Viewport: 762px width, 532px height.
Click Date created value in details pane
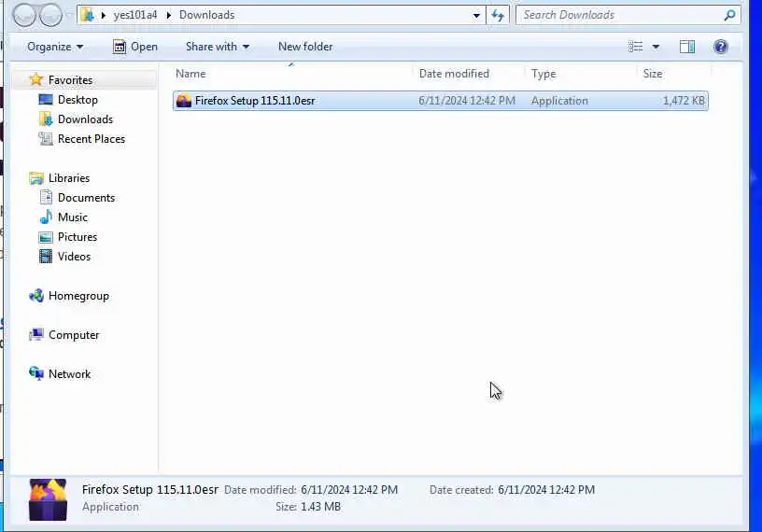pos(546,490)
